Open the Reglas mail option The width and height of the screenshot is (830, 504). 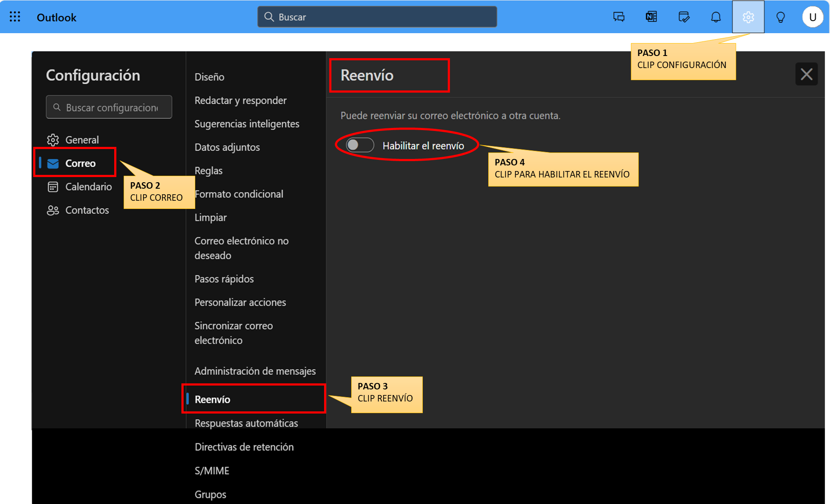209,171
